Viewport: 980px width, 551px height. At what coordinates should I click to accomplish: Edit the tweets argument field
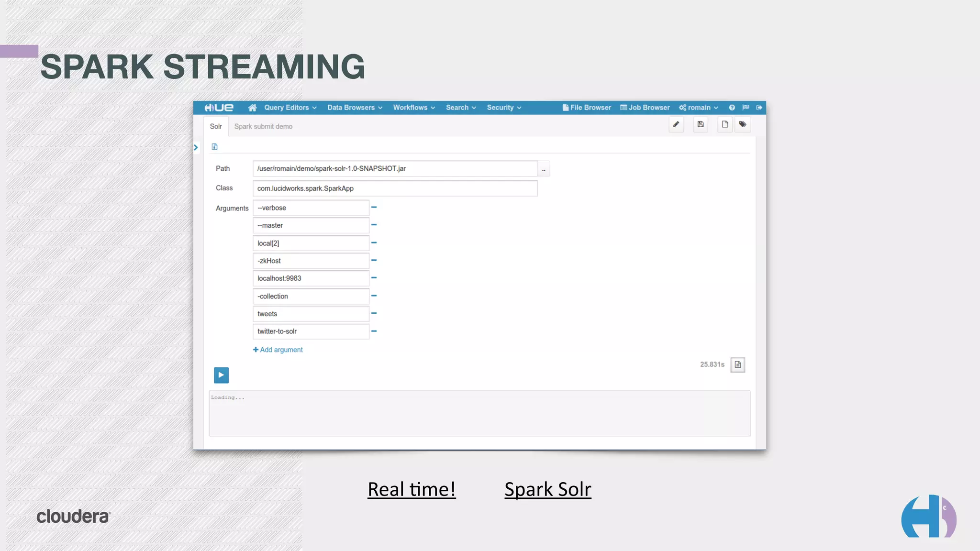311,314
